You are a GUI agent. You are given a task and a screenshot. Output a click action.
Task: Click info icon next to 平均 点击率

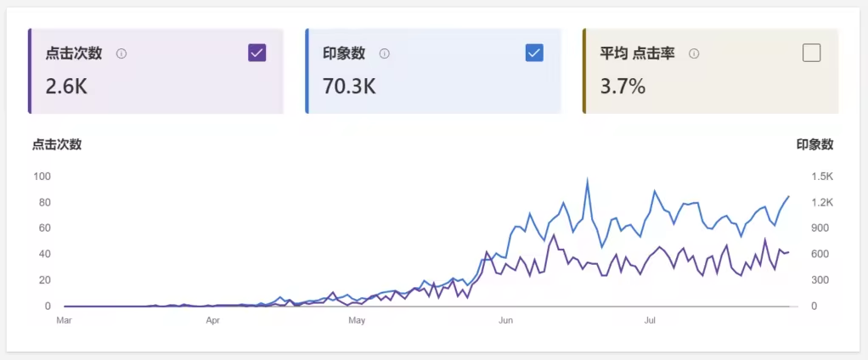click(x=694, y=53)
